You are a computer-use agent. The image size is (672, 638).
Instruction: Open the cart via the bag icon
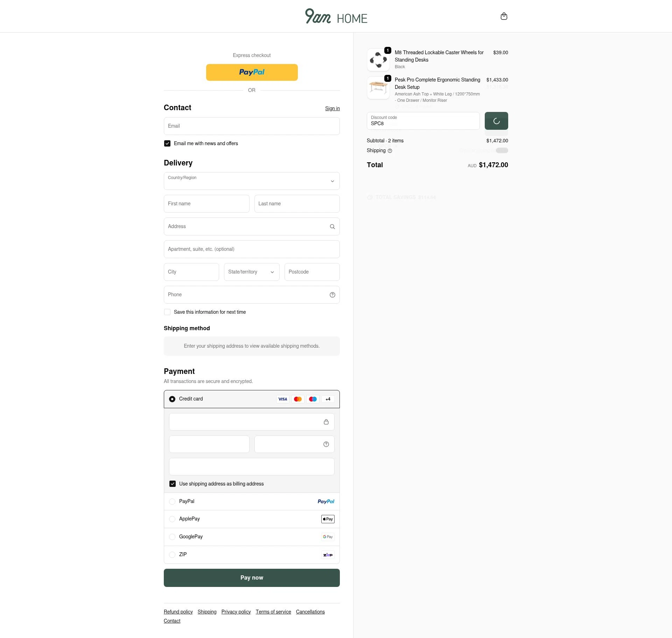pos(504,16)
